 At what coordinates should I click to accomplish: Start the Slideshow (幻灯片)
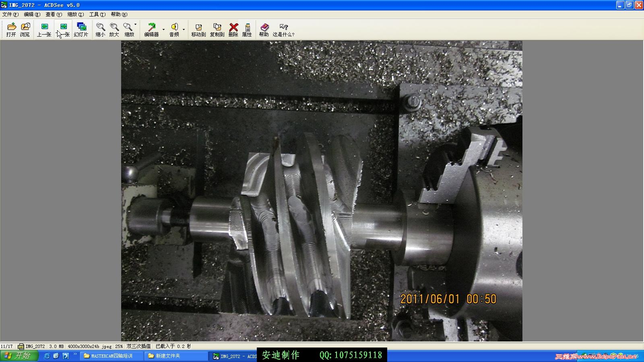click(81, 29)
